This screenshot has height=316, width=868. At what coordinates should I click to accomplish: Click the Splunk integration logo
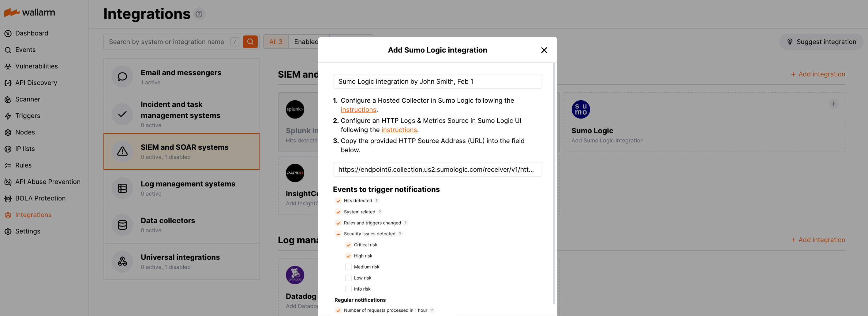[295, 109]
